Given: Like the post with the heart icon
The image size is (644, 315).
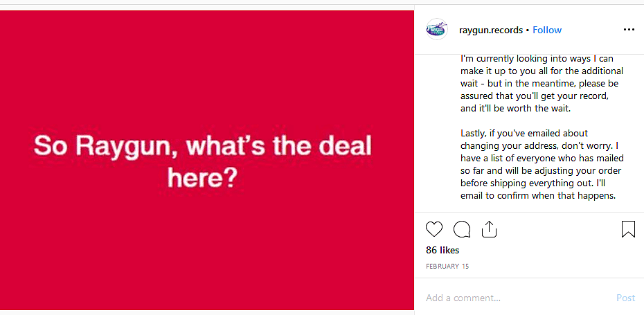Looking at the screenshot, I should pyautogui.click(x=434, y=229).
